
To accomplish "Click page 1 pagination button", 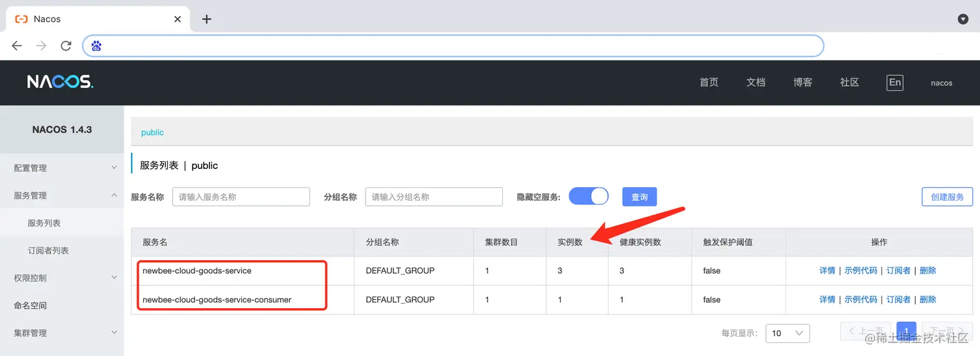I will click(906, 332).
